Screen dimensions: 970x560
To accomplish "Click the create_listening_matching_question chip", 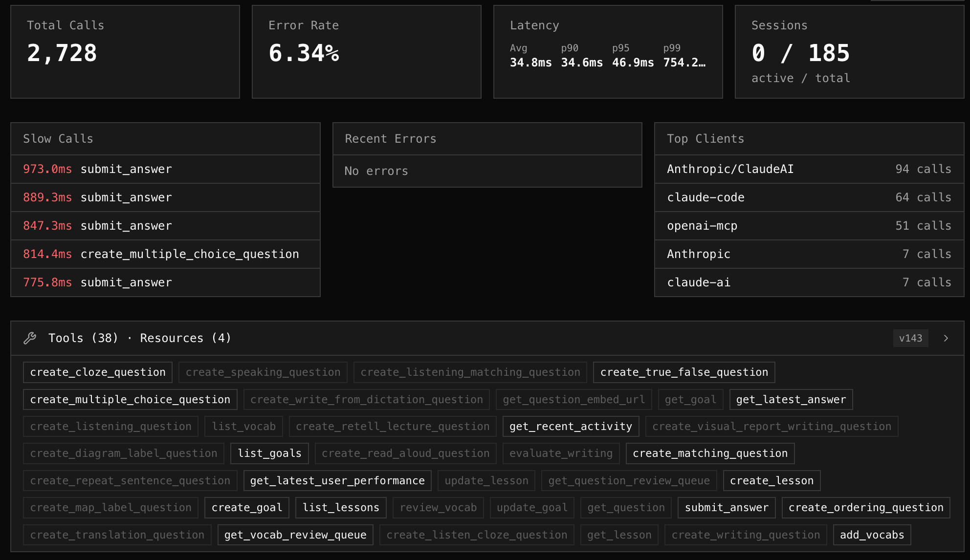I will (470, 372).
